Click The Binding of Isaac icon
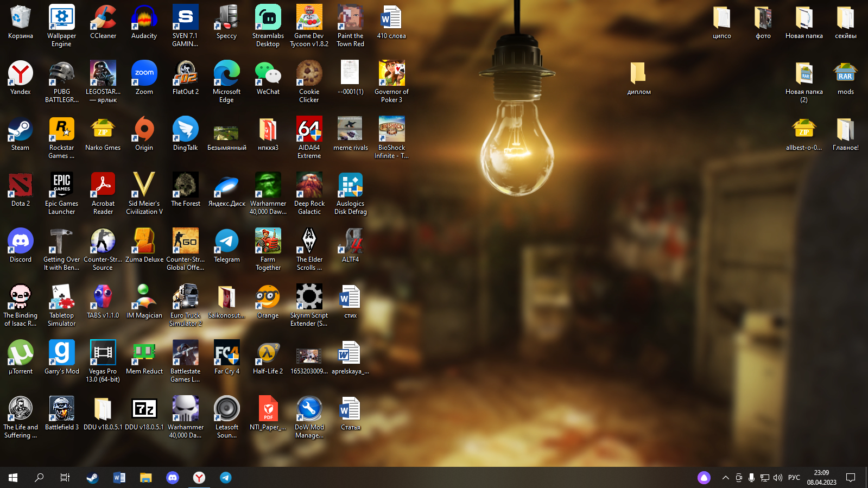 (21, 305)
